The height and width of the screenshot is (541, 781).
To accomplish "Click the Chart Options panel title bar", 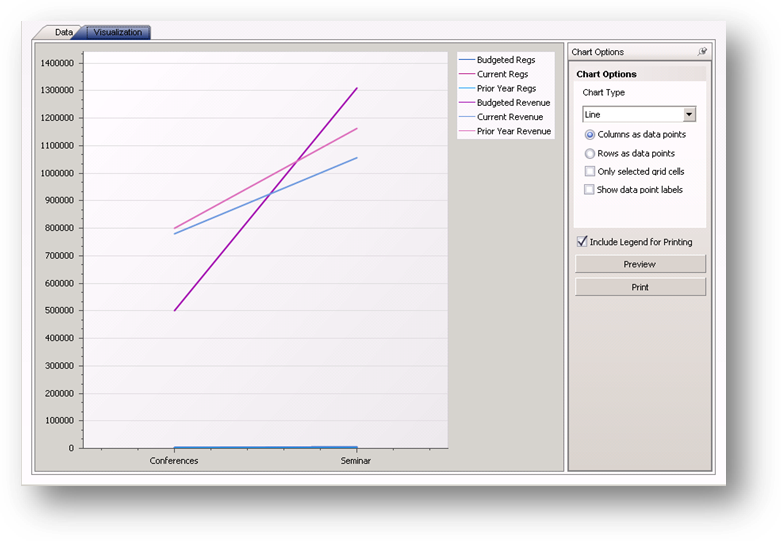I will pyautogui.click(x=640, y=52).
